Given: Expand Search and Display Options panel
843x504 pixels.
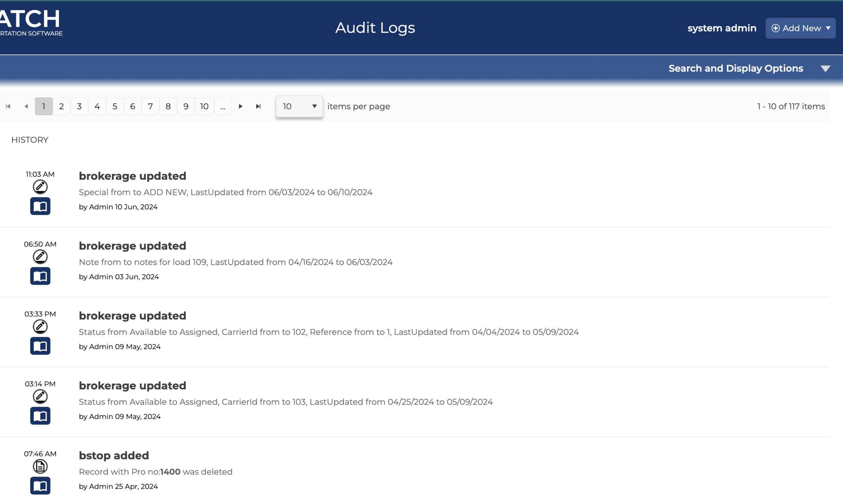Looking at the screenshot, I should click(825, 68).
